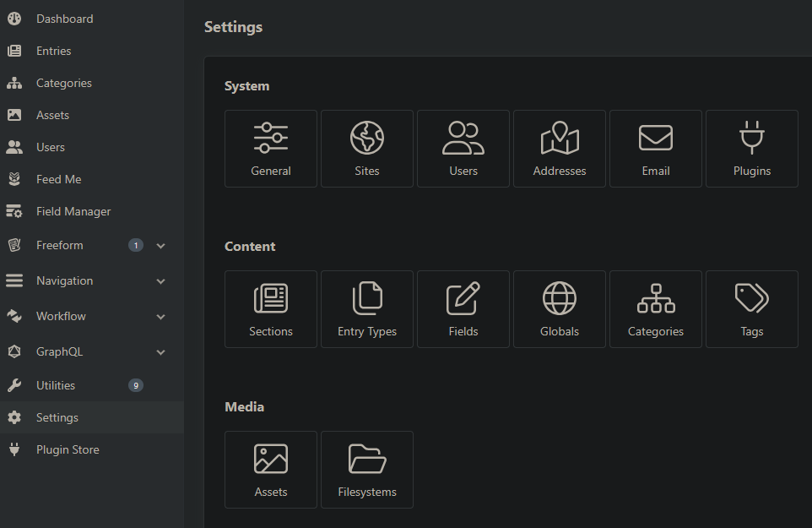
Task: Expand the Navigation menu chevron
Action: pyautogui.click(x=160, y=280)
